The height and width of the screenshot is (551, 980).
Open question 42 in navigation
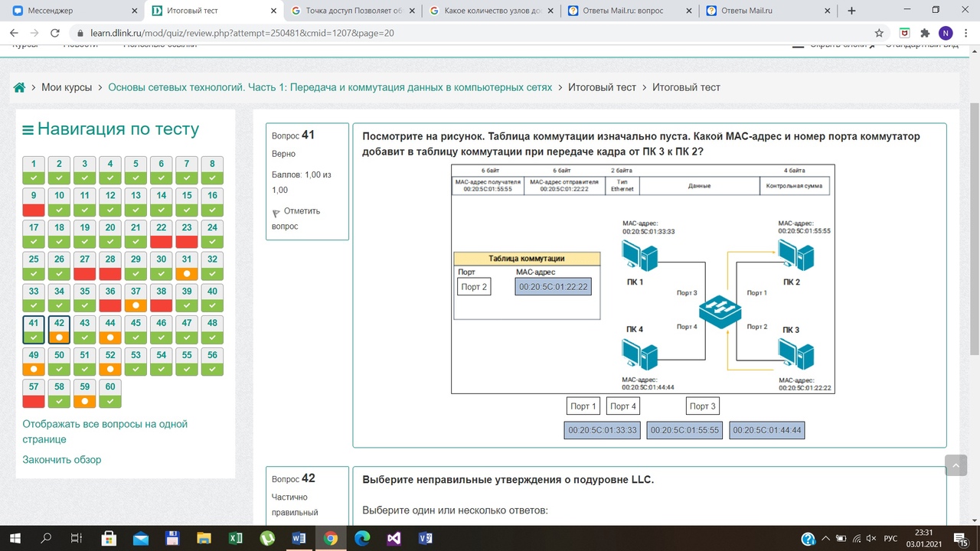[59, 330]
